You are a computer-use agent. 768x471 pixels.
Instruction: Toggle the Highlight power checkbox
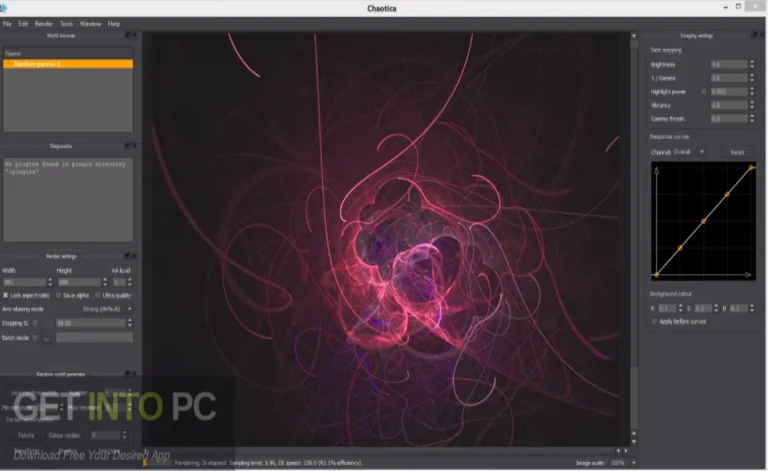(x=704, y=92)
